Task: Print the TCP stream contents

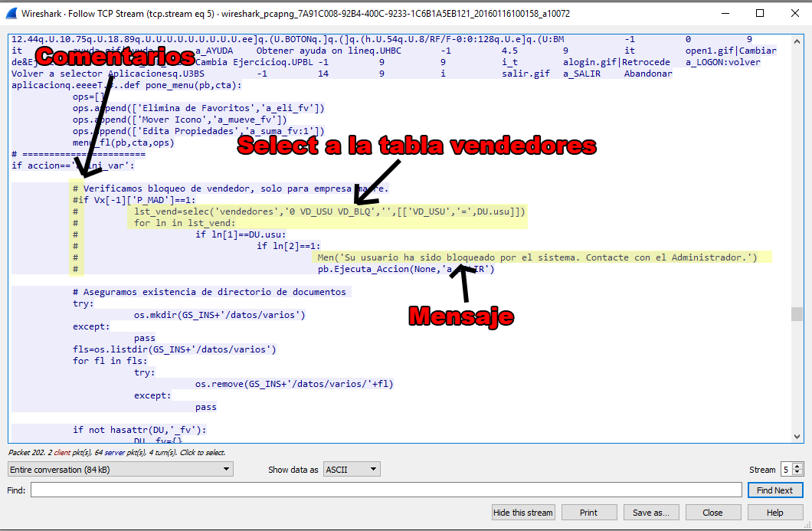Action: click(588, 513)
